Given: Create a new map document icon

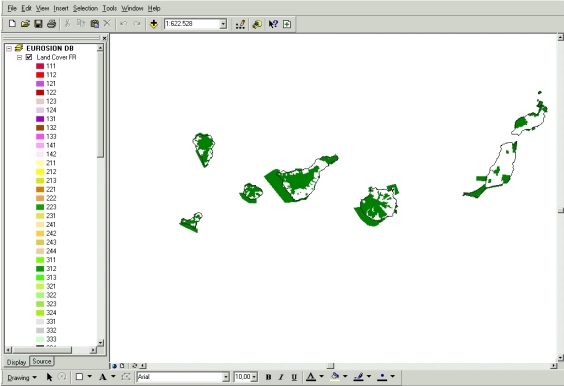Looking at the screenshot, I should tap(12, 24).
